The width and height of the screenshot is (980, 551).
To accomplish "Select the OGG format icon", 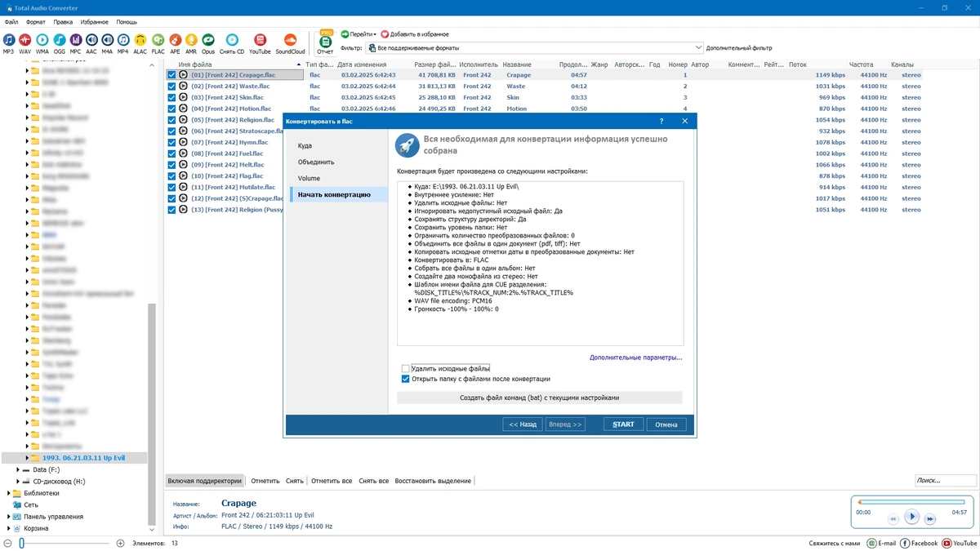I will pyautogui.click(x=60, y=39).
